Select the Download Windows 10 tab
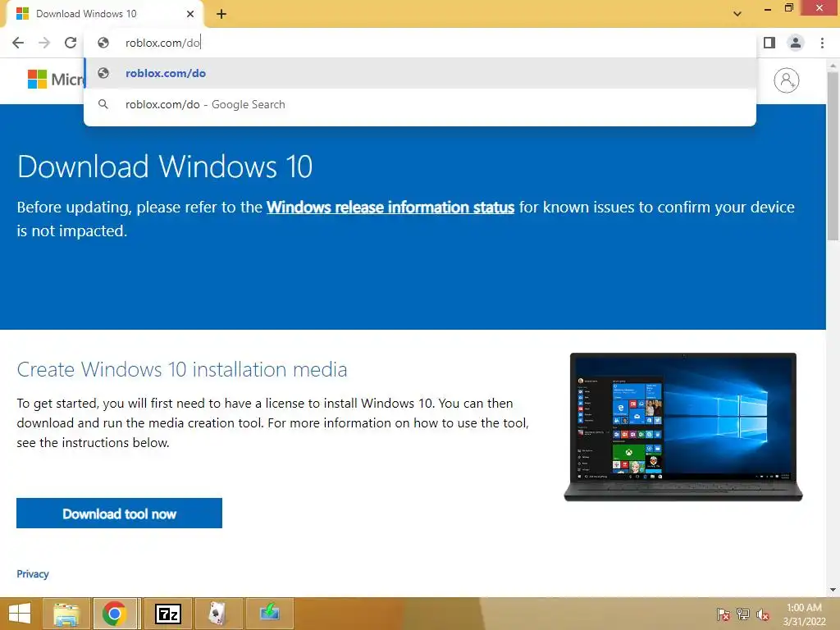Image resolution: width=840 pixels, height=630 pixels. [x=104, y=14]
